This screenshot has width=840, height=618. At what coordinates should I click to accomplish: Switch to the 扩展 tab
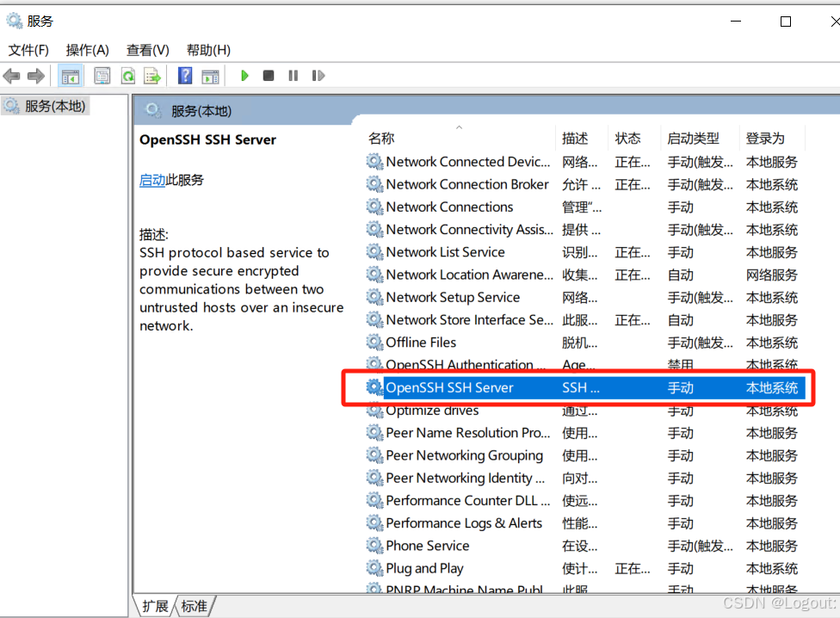point(155,606)
